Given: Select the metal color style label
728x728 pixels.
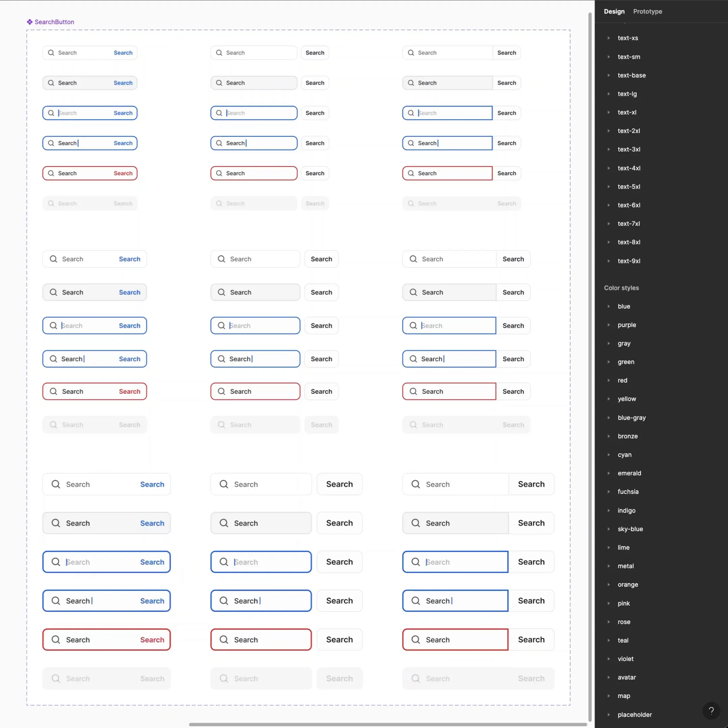Looking at the screenshot, I should 626,566.
